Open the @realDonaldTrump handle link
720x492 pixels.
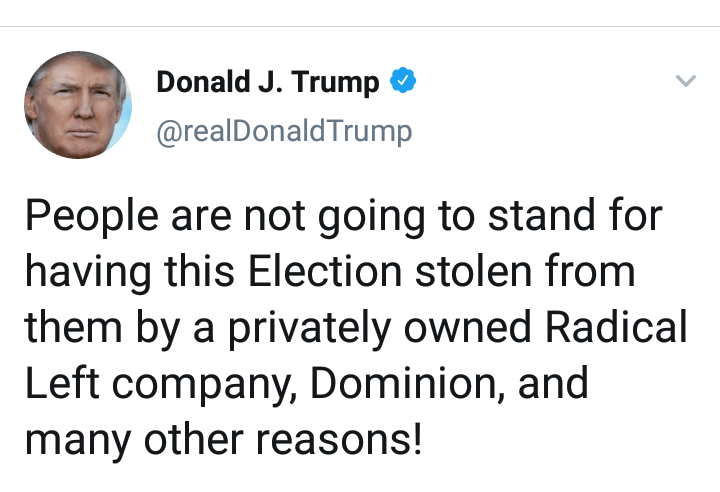pos(284,131)
